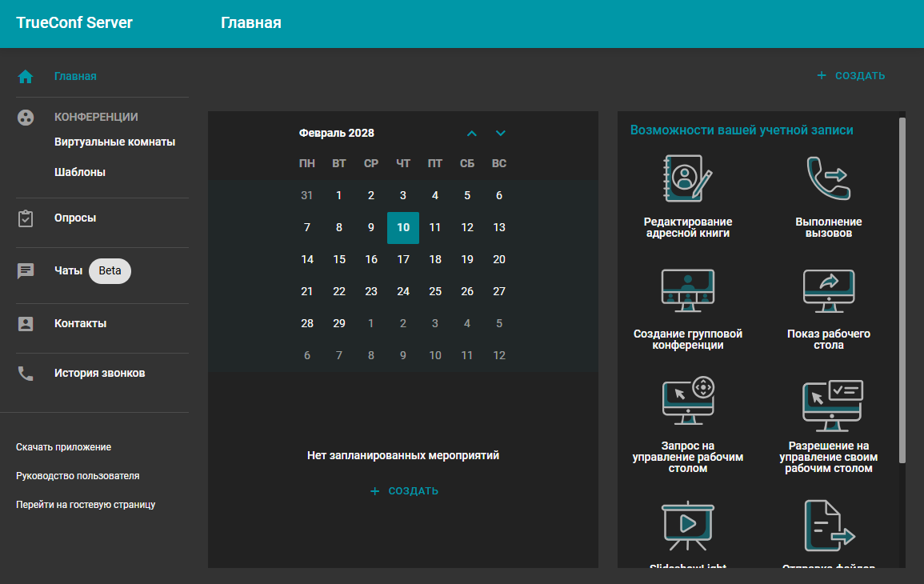Select February 29 on the calendar

coord(339,323)
